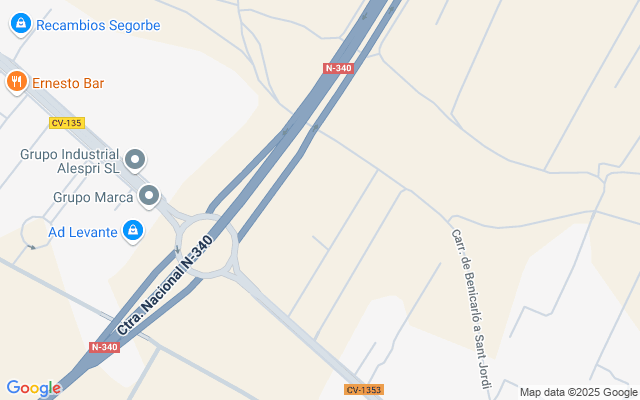Click the Ctra. Nacional N-340 road label

click(165, 285)
